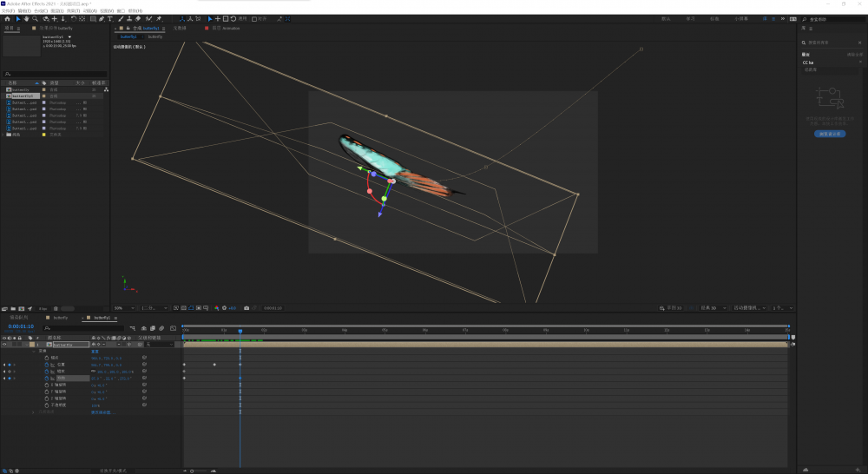Viewport: 868px width, 474px height.
Task: Toggle Anchor Point property stopwatch
Action: (47, 358)
